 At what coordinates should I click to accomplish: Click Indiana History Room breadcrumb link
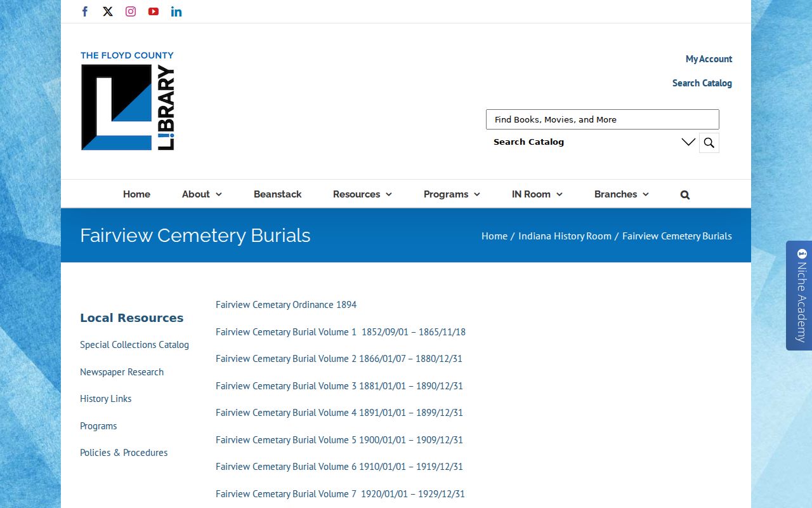coord(565,236)
